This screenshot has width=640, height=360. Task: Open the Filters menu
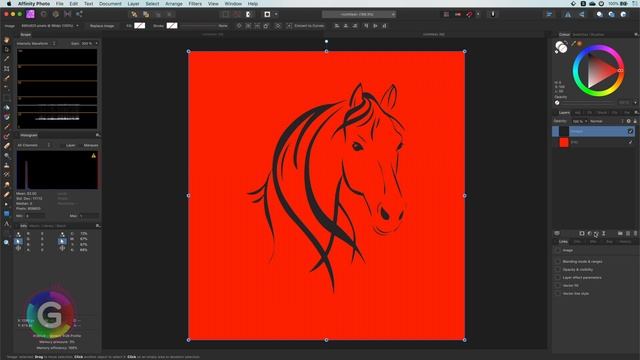(195, 4)
